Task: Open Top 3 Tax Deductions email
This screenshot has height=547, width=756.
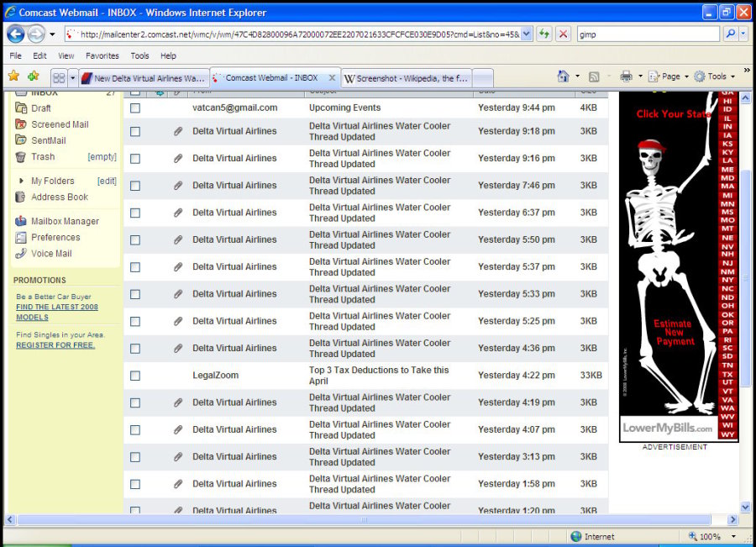Action: pos(379,376)
